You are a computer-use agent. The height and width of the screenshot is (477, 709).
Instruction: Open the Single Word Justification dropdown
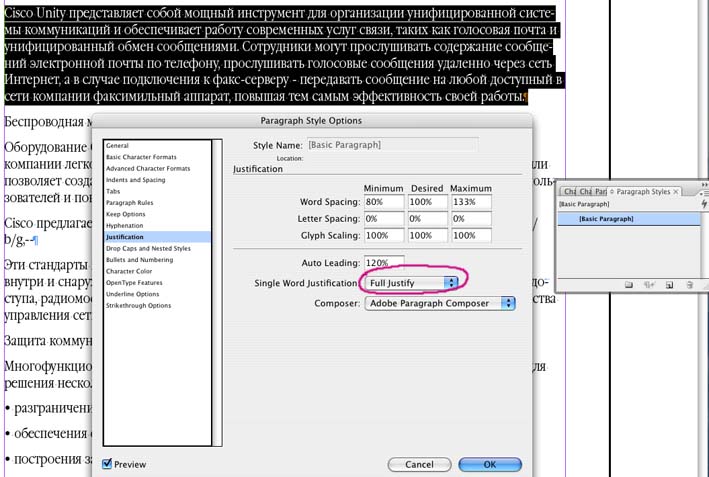point(411,283)
